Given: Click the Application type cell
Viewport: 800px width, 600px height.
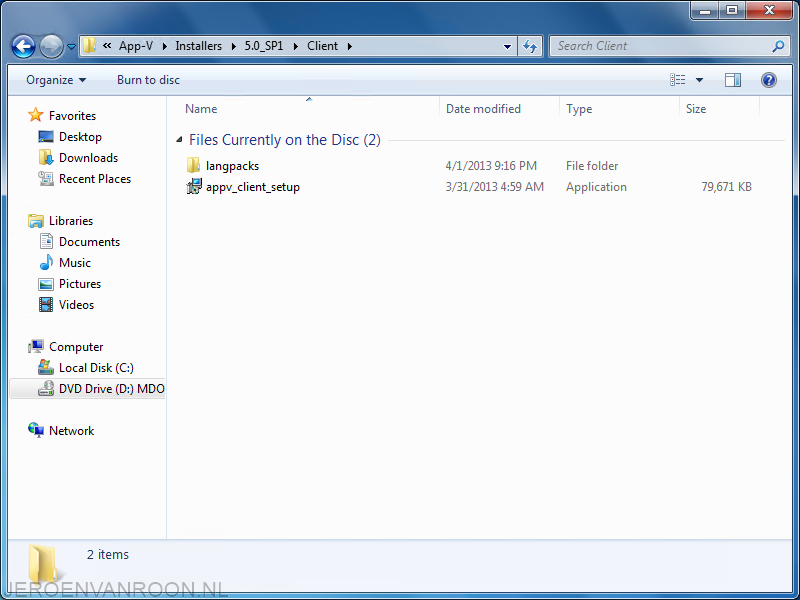Looking at the screenshot, I should [x=596, y=187].
